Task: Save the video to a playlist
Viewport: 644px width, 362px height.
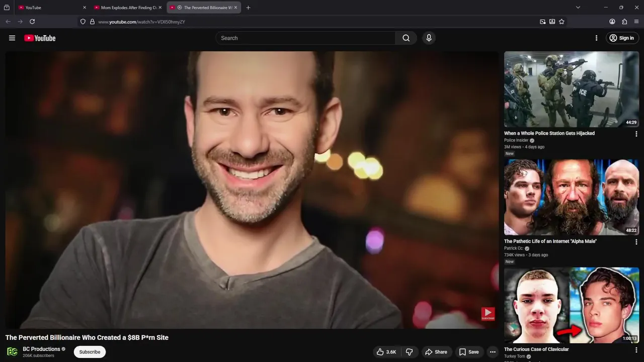Action: (x=468, y=352)
